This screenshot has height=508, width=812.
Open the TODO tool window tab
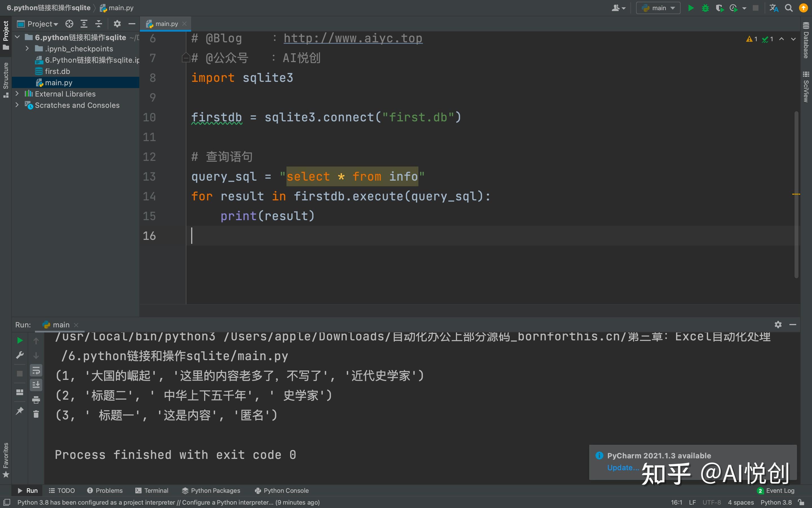click(x=62, y=491)
